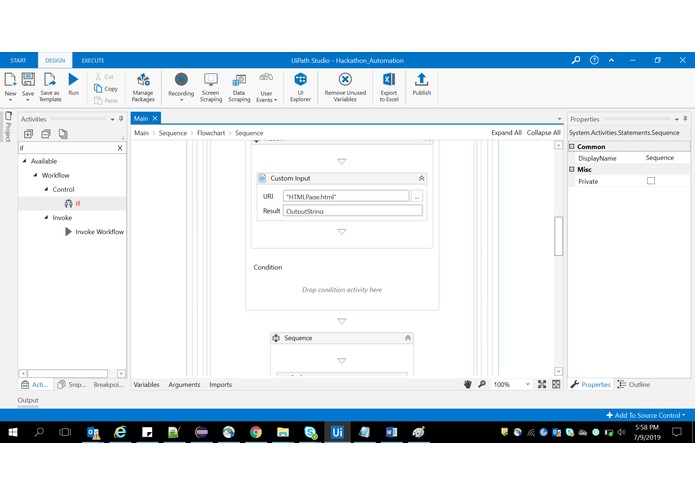The height and width of the screenshot is (494, 695).
Task: Open the Variables panel
Action: (x=146, y=385)
